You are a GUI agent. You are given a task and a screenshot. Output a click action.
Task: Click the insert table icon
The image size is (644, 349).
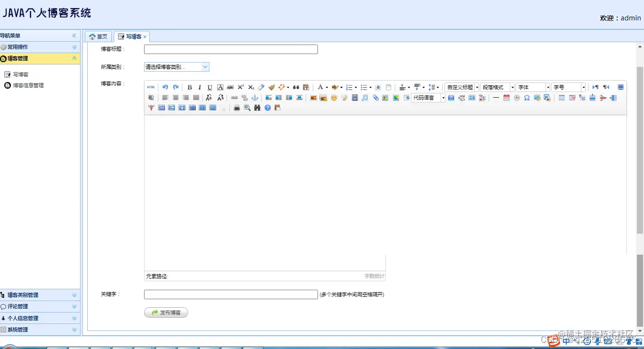[x=562, y=98]
